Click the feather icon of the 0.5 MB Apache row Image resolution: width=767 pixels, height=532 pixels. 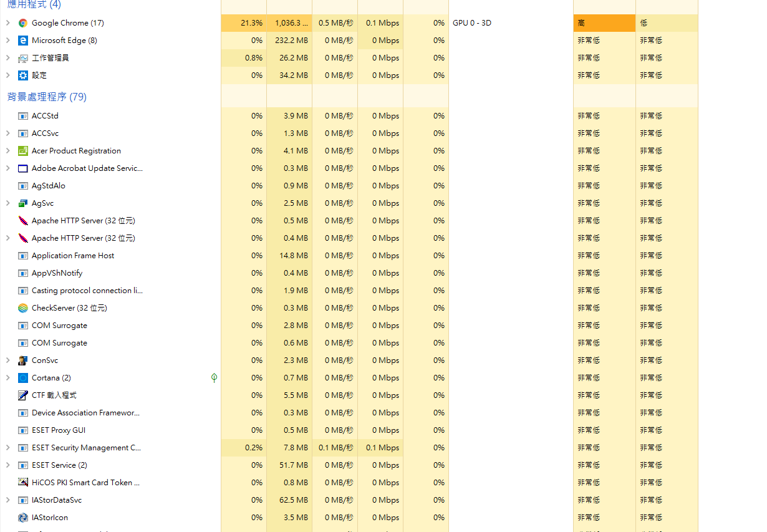[23, 221]
